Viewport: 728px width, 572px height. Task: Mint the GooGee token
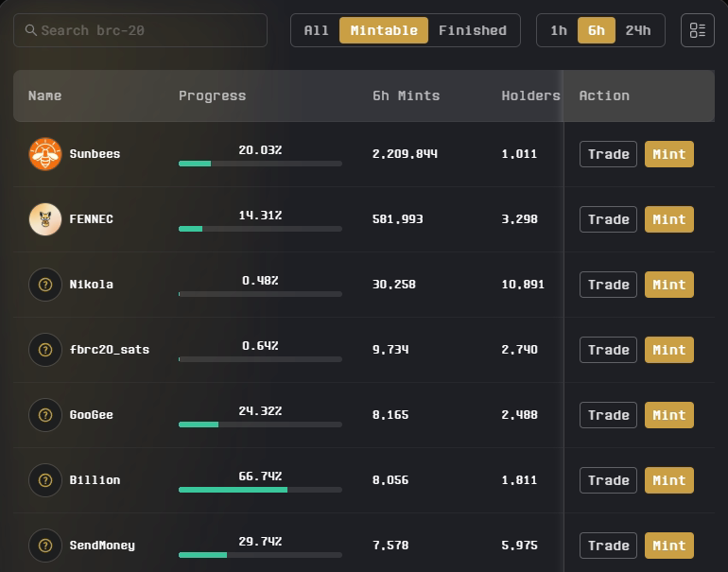pyautogui.click(x=669, y=415)
